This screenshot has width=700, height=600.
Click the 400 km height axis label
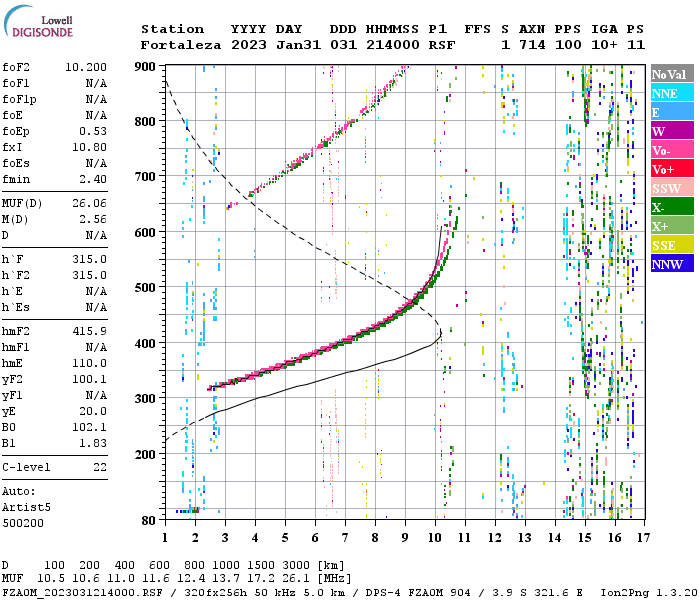coord(145,343)
